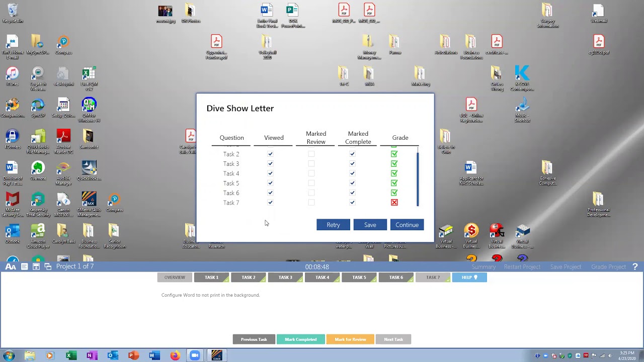Click the Retry button
Screen dimensions: 644x362
pos(333,225)
